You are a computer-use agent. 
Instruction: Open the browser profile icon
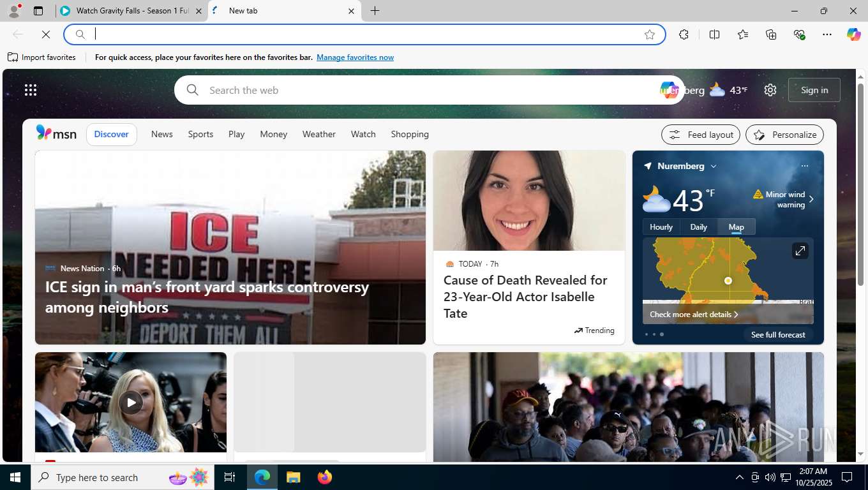(14, 11)
